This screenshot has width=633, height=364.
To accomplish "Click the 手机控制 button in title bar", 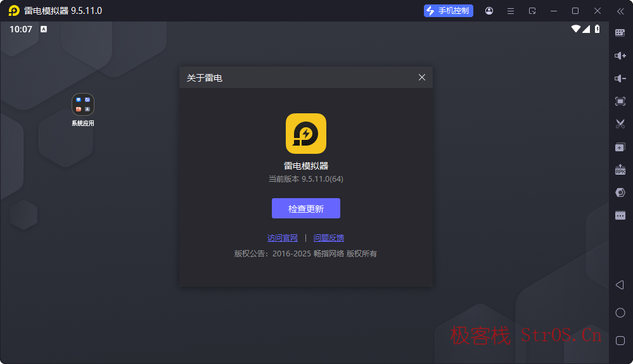I will [x=448, y=11].
